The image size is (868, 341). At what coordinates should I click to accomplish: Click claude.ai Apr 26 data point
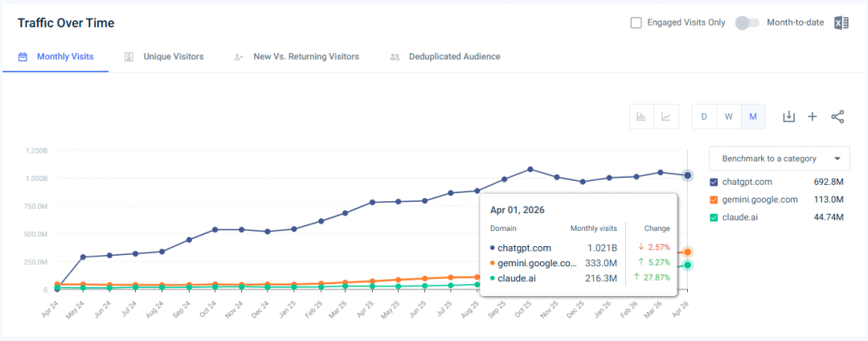(x=687, y=265)
